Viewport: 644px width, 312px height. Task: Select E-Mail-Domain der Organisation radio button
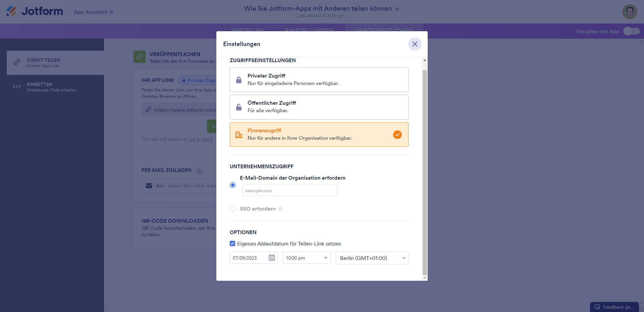233,185
